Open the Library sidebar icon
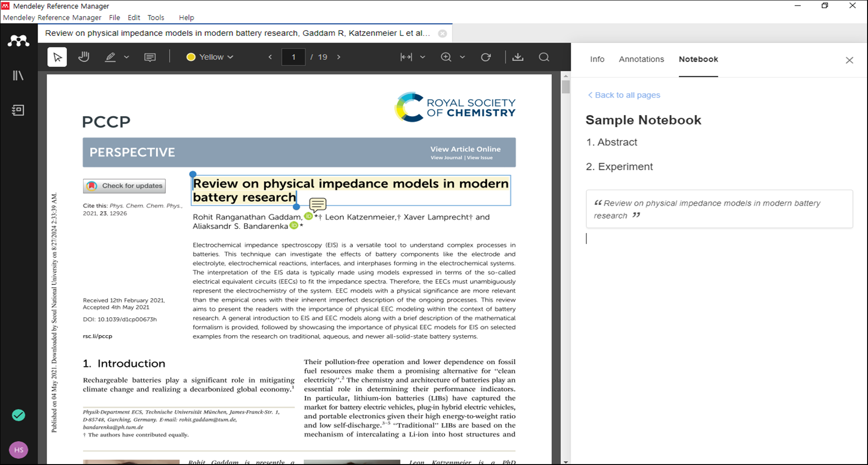This screenshot has height=465, width=868. coord(18,76)
